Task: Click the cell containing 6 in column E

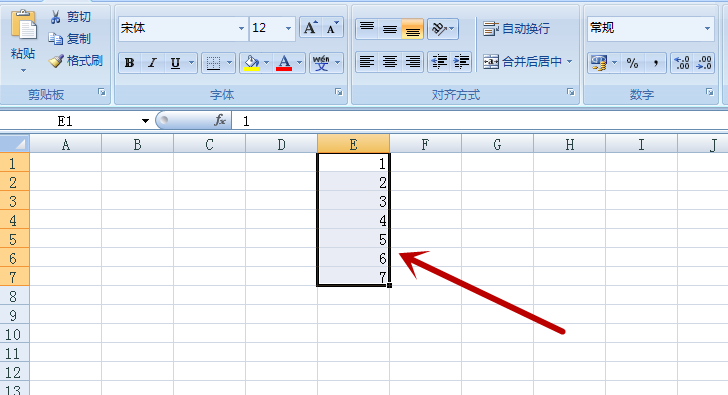Action: pos(353,258)
